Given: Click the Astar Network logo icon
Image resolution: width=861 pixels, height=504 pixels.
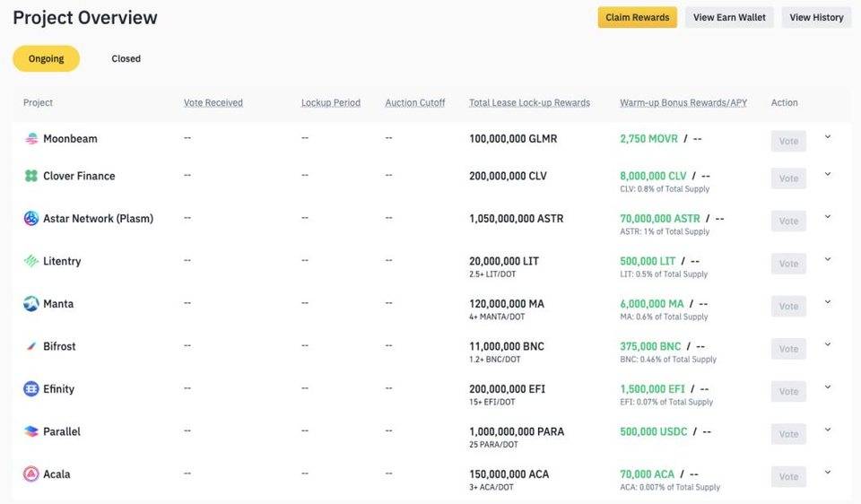Looking at the screenshot, I should pyautogui.click(x=31, y=219).
